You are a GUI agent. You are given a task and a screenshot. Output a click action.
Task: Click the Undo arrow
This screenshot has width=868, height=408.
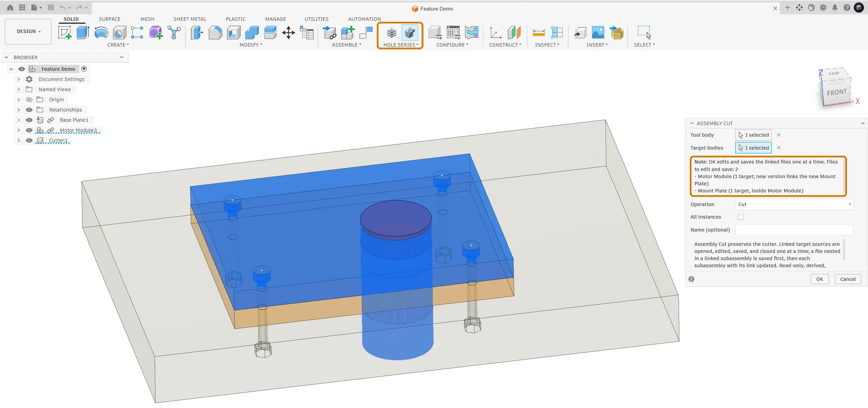[x=63, y=7]
